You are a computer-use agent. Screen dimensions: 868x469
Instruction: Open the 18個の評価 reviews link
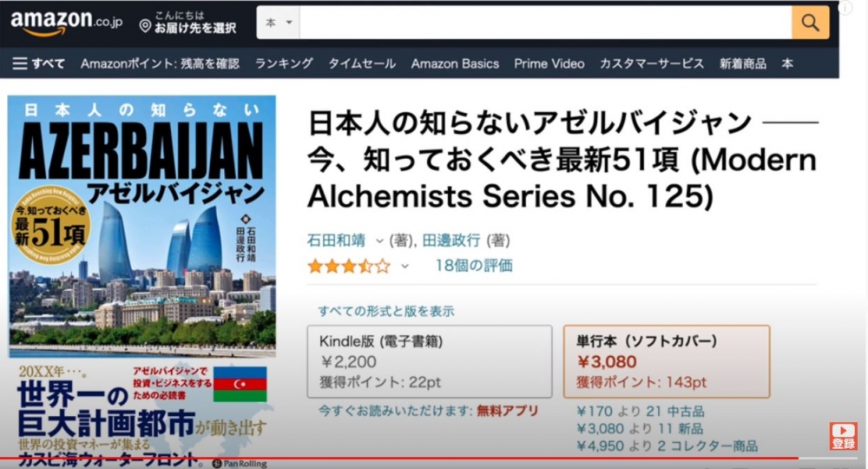[x=474, y=266]
